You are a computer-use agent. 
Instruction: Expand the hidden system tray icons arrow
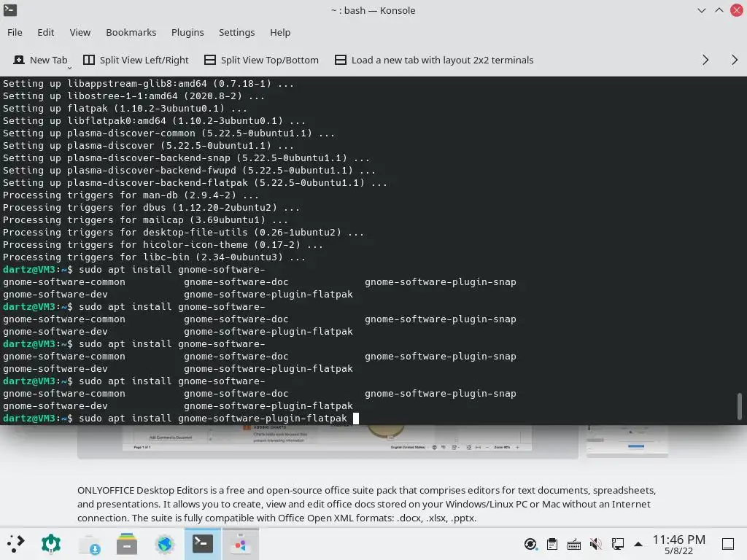638,544
